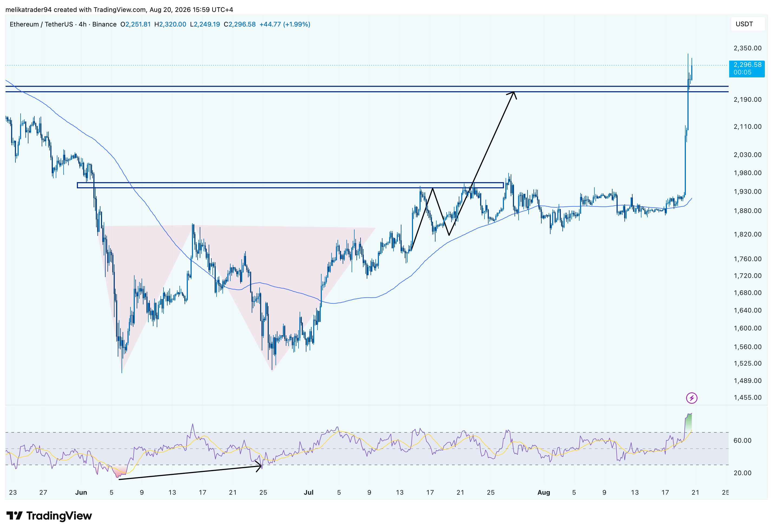The height and width of the screenshot is (532, 773).
Task: Click the 2,030.00 price axis label
Action: point(747,155)
